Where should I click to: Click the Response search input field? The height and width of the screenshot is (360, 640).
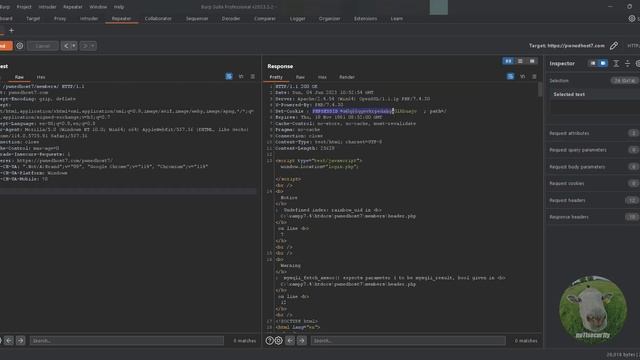pyautogui.click(x=408, y=340)
